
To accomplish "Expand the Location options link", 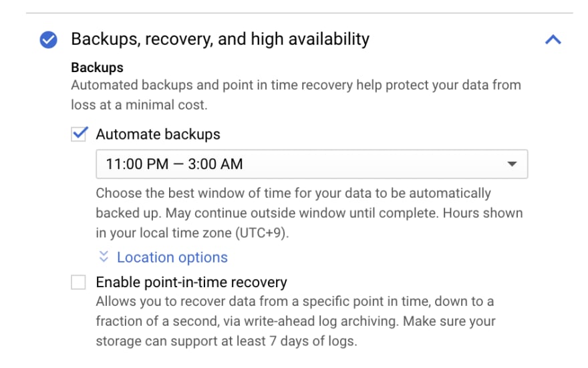I will coord(172,257).
